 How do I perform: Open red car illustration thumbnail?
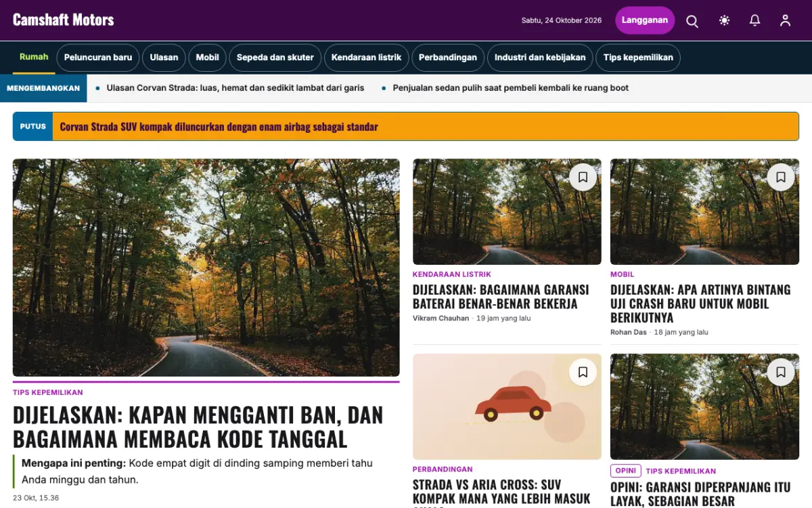tap(507, 406)
